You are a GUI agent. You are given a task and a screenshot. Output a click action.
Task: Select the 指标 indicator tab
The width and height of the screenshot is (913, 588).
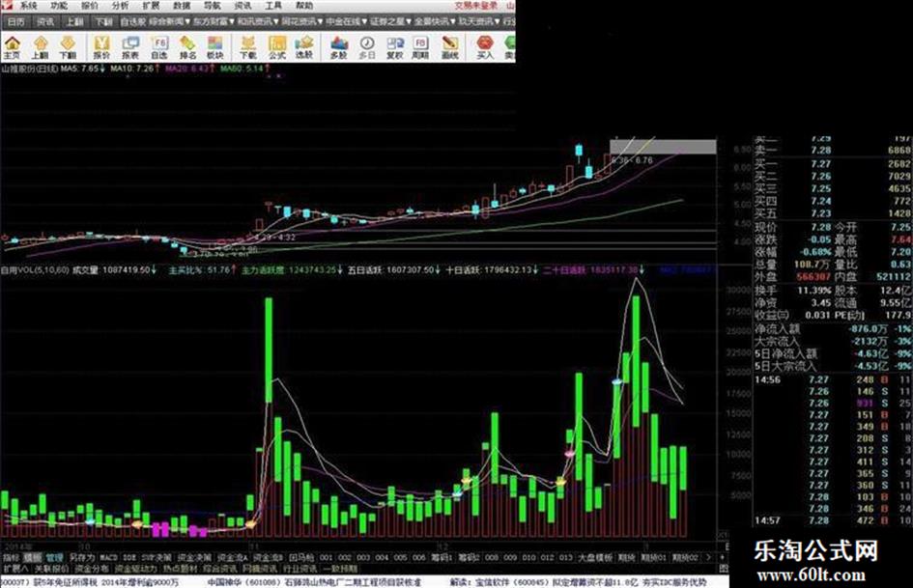point(11,558)
